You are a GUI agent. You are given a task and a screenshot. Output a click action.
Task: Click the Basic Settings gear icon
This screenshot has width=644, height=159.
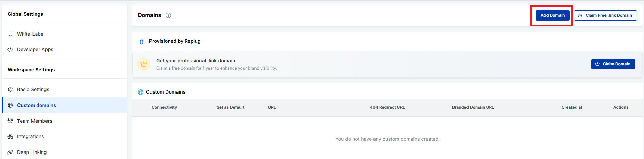(x=10, y=89)
